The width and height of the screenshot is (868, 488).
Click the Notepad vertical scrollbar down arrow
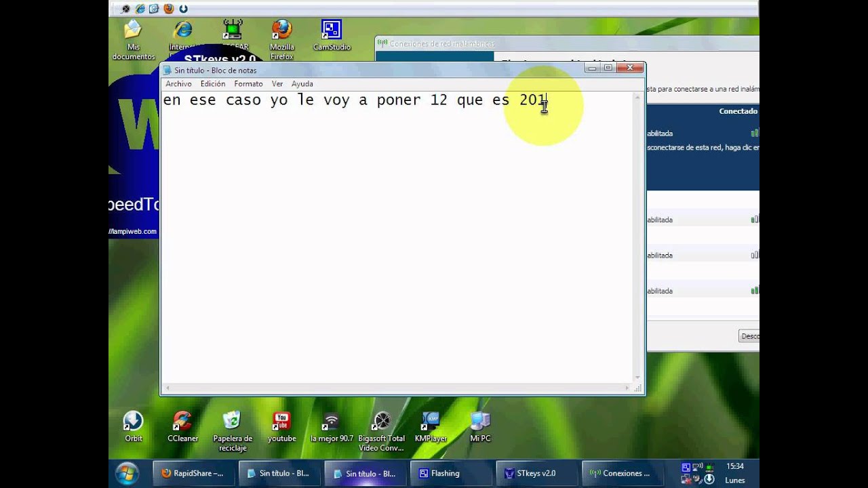tap(637, 378)
